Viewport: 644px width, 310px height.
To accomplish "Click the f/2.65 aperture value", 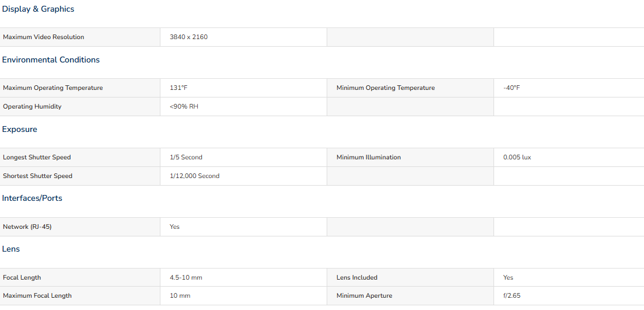I will [x=512, y=295].
